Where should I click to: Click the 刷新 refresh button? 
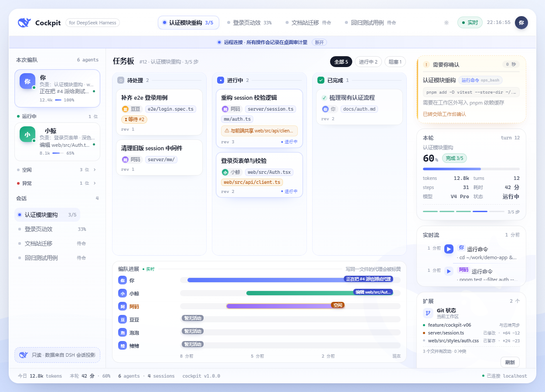(x=510, y=362)
